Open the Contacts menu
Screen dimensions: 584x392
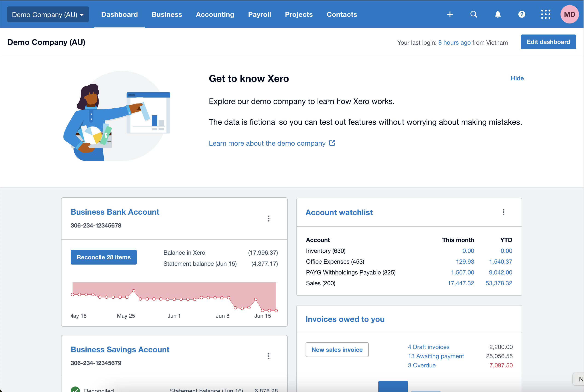click(342, 14)
